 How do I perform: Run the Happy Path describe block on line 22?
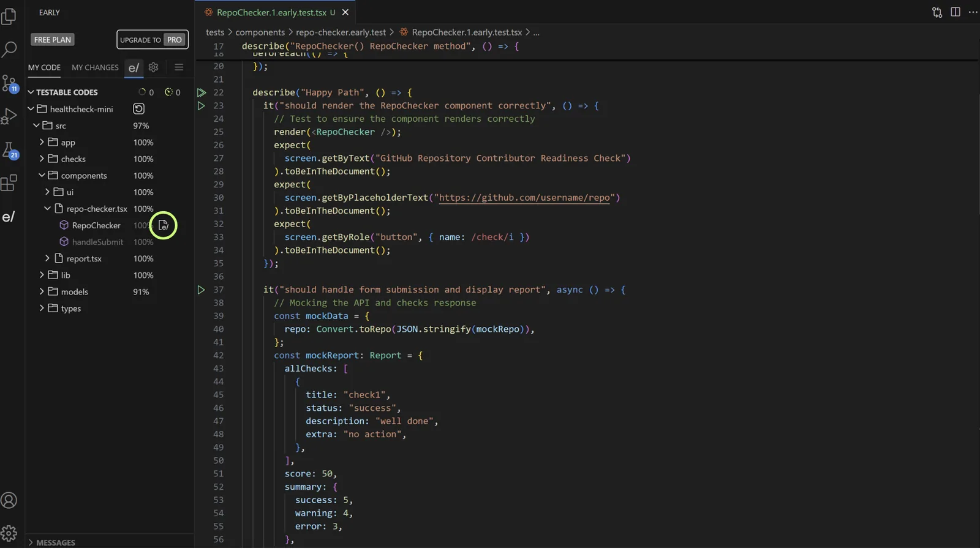click(x=202, y=92)
